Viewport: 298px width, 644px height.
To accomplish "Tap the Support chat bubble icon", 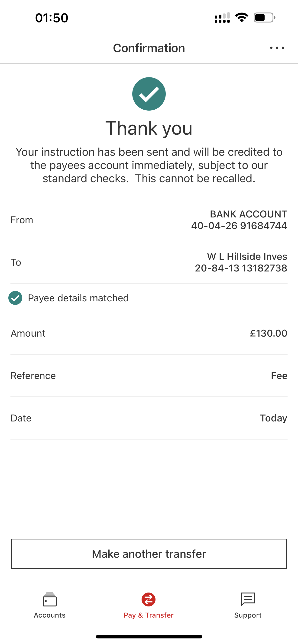I will pos(248,599).
